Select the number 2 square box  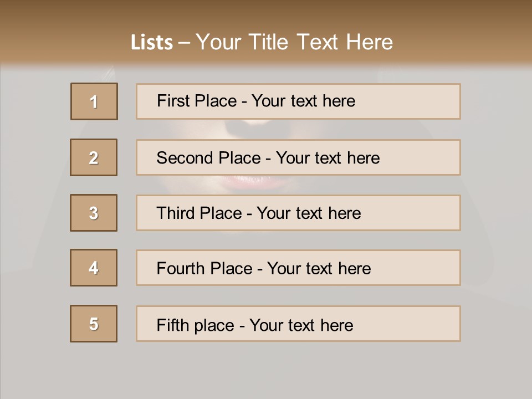click(94, 157)
